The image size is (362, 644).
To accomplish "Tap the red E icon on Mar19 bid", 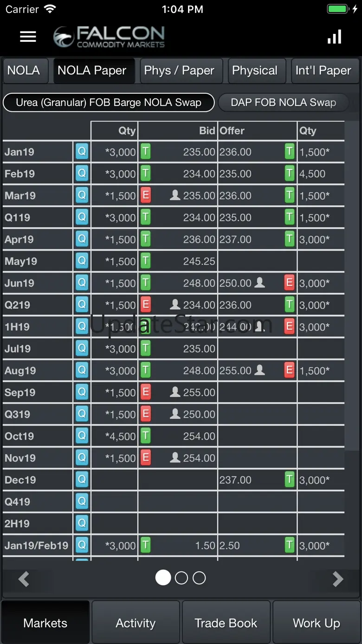I will (146, 195).
